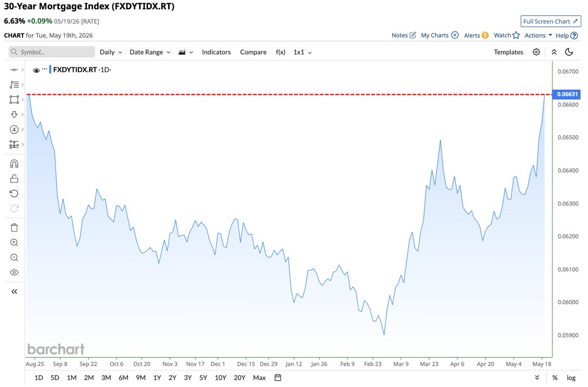
Task: Open the numbered annotation tool
Action: tap(14, 129)
